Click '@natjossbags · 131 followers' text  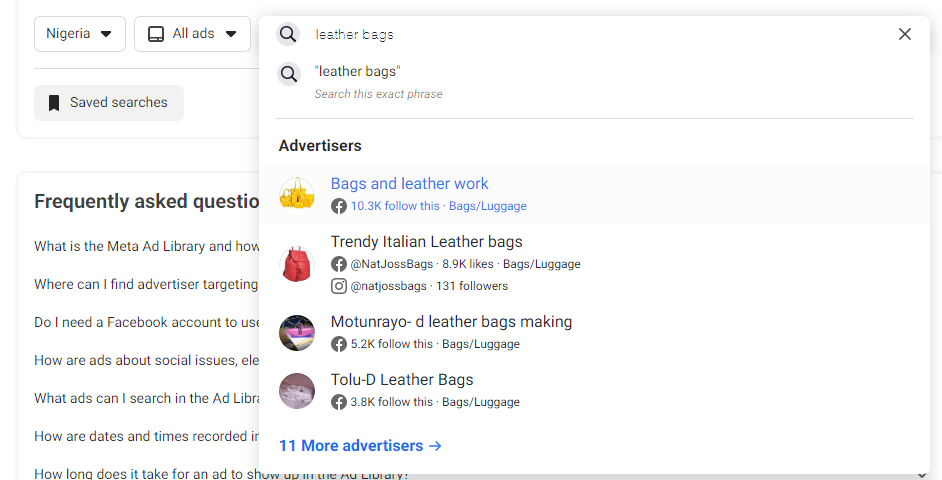tap(429, 286)
